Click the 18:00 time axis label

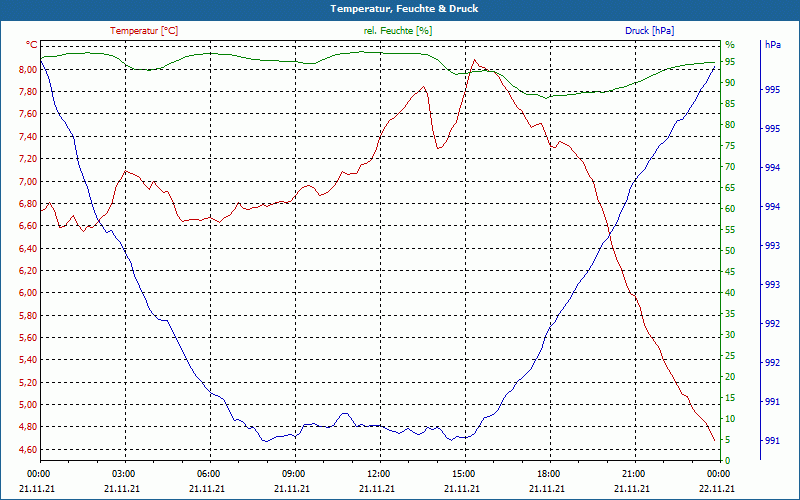coord(548,474)
